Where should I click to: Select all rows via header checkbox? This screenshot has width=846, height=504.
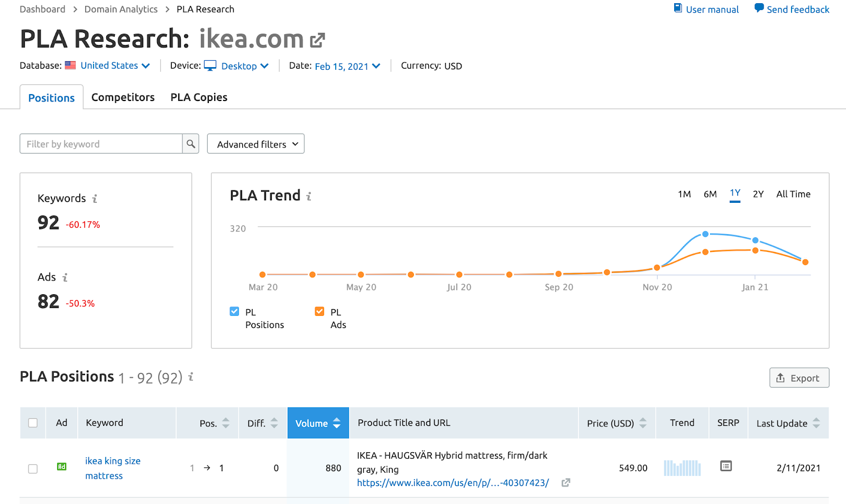tap(33, 423)
